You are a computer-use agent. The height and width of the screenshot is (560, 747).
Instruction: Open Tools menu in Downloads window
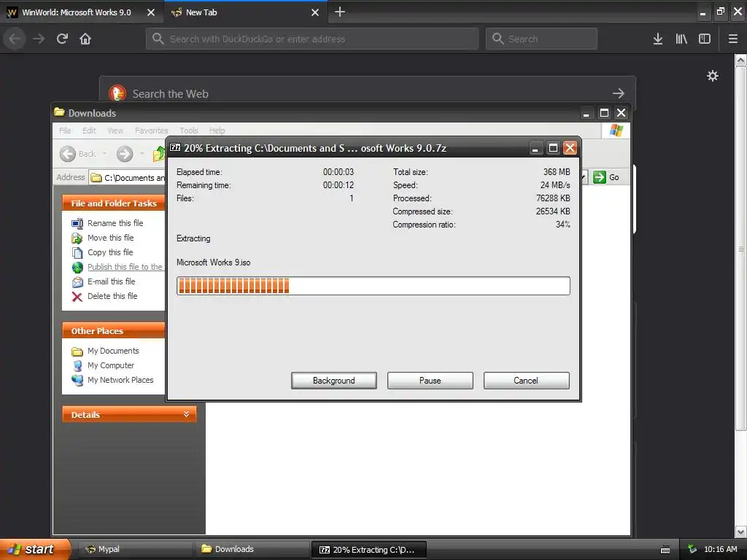tap(189, 131)
